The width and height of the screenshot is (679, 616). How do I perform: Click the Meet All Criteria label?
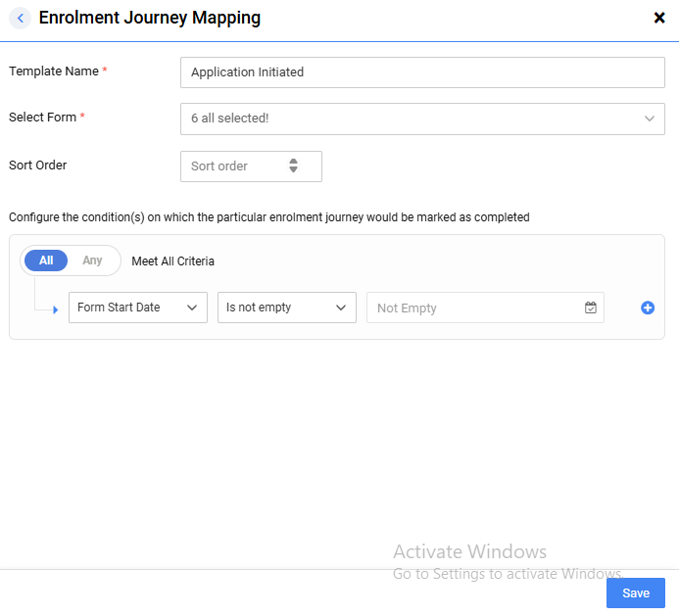[172, 261]
